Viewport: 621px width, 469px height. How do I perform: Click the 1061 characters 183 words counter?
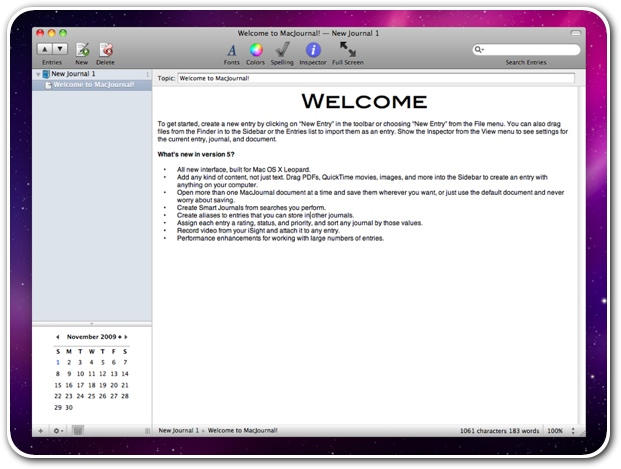(x=499, y=431)
